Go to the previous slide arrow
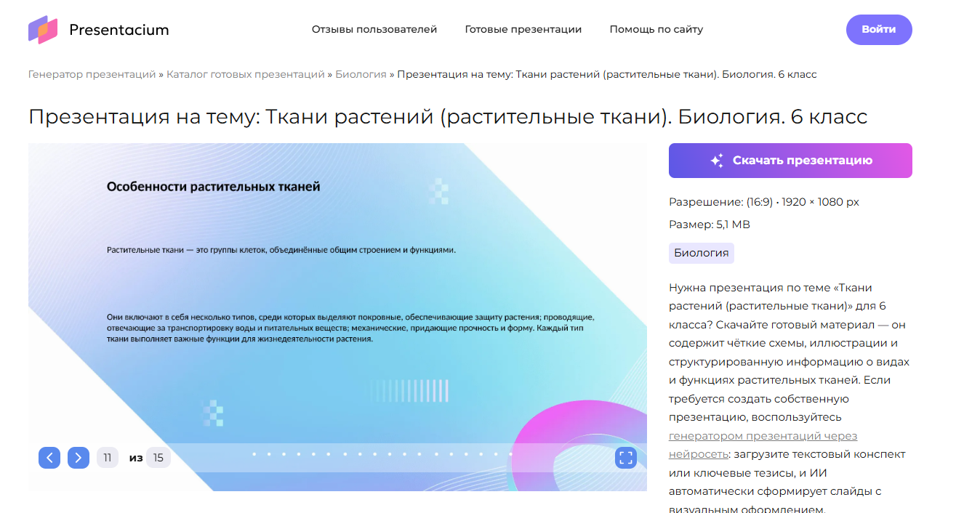The image size is (980, 513). [49, 458]
